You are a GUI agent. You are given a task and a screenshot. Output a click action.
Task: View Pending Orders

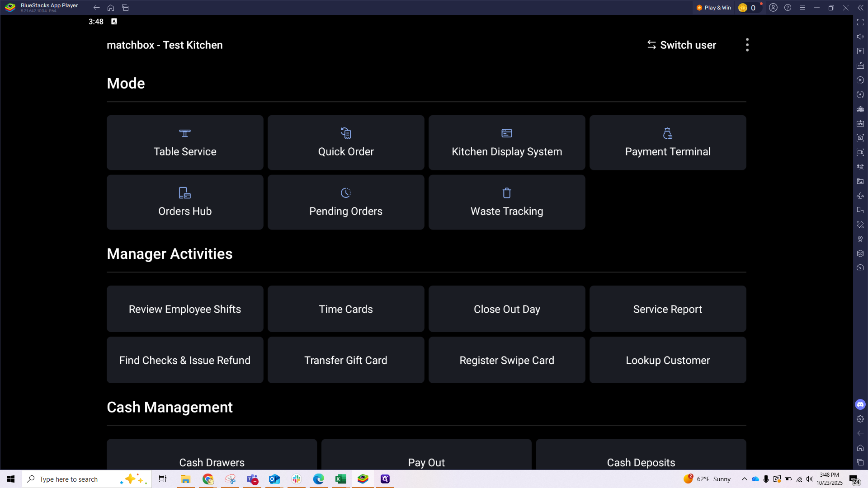click(x=346, y=202)
